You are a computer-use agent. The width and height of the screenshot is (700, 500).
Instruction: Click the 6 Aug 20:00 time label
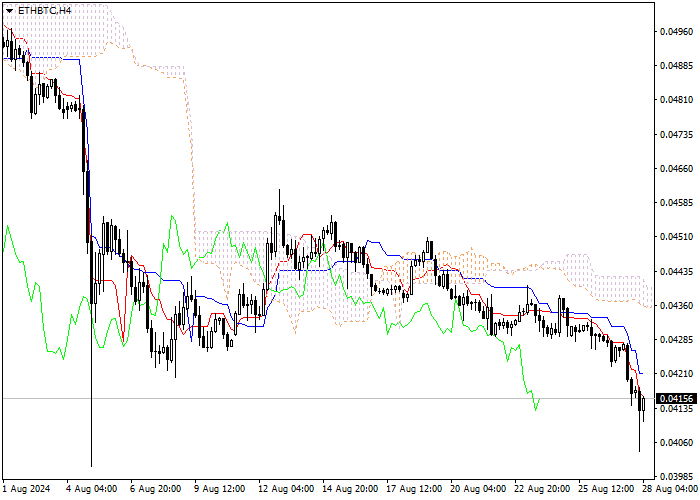tap(156, 489)
